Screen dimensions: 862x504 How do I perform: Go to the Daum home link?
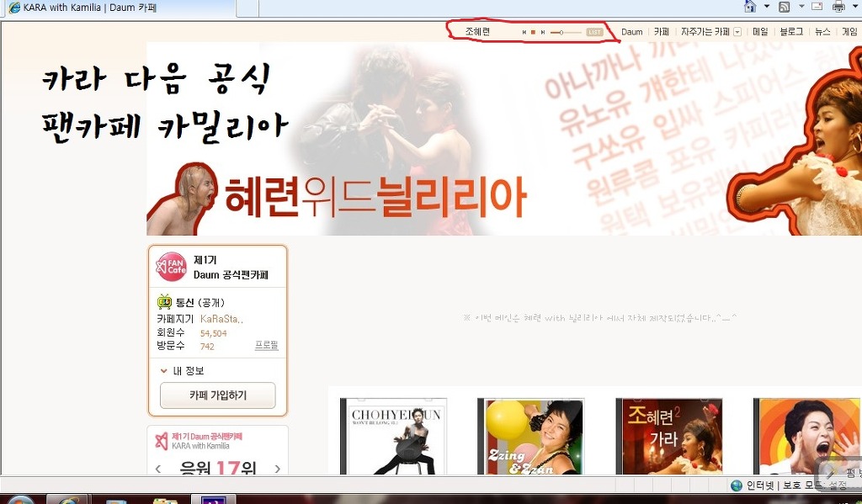coord(631,32)
